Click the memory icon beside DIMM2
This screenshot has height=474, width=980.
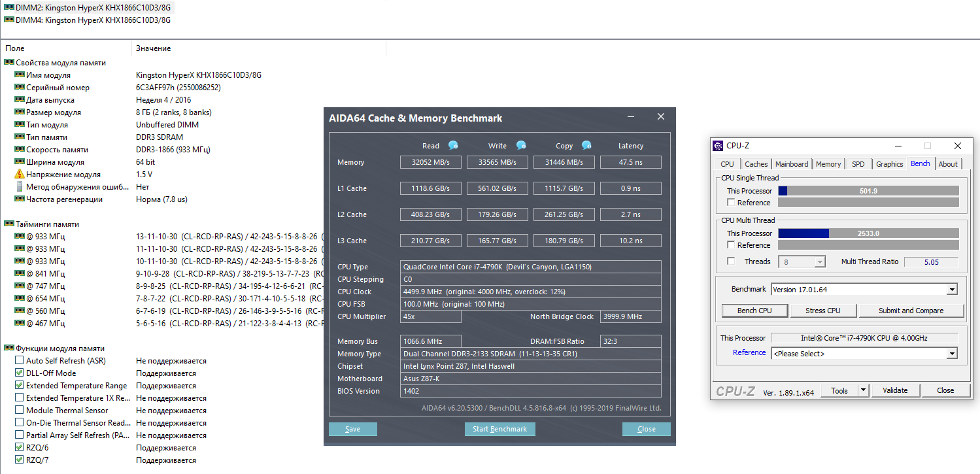click(9, 7)
